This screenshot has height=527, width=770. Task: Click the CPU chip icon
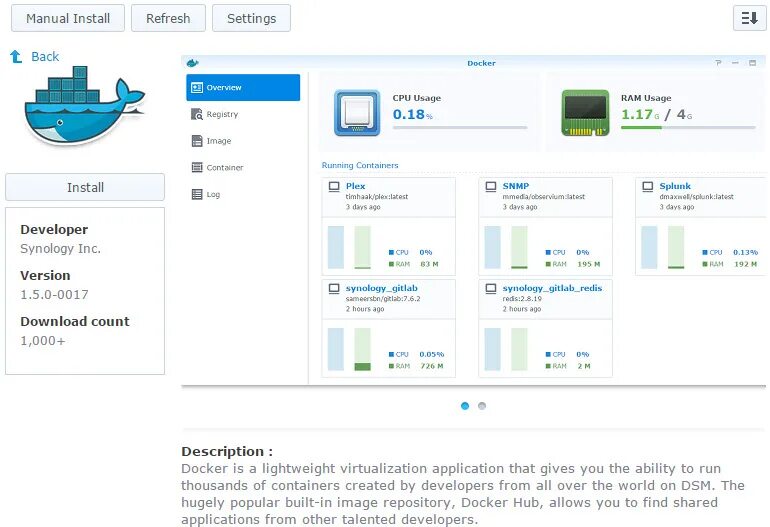pyautogui.click(x=357, y=112)
